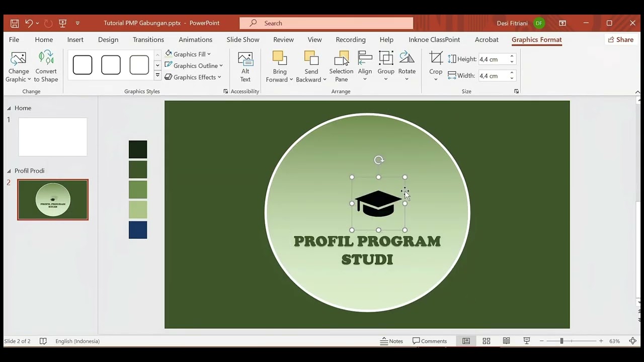Open Customize Quick Access Toolbar arrow
This screenshot has height=362, width=644.
pos(77,23)
